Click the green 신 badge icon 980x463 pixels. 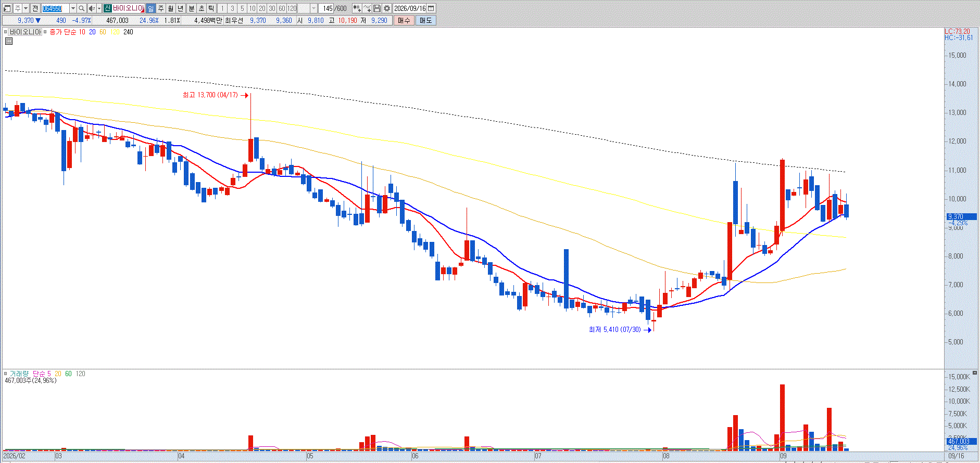pos(107,8)
